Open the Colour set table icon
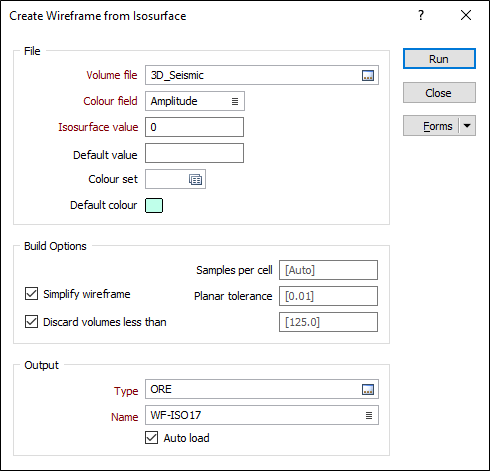The height and width of the screenshot is (471, 490). tap(195, 179)
